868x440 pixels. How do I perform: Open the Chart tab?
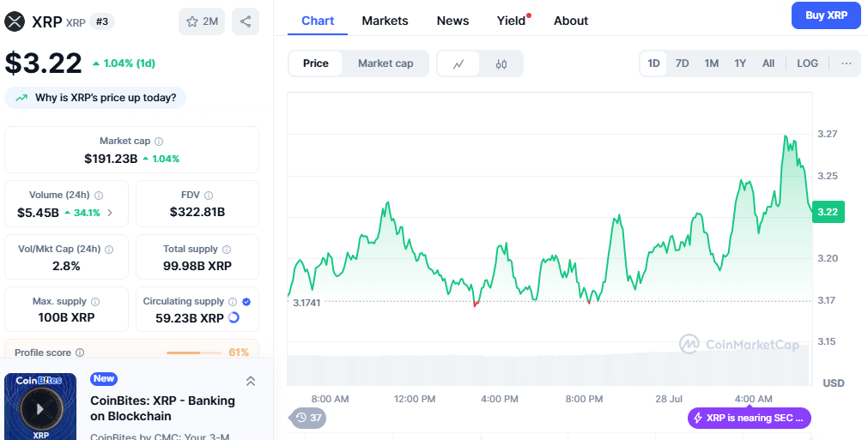[318, 21]
